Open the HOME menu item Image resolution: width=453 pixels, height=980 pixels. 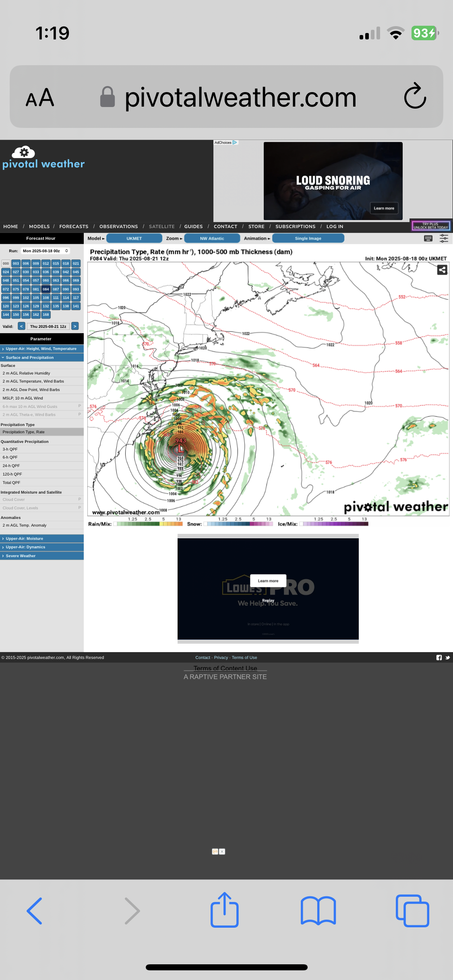click(x=10, y=226)
